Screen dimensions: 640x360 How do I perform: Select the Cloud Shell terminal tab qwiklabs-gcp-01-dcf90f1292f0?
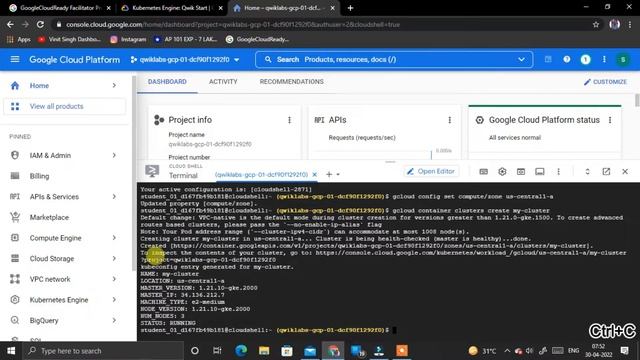(x=261, y=175)
